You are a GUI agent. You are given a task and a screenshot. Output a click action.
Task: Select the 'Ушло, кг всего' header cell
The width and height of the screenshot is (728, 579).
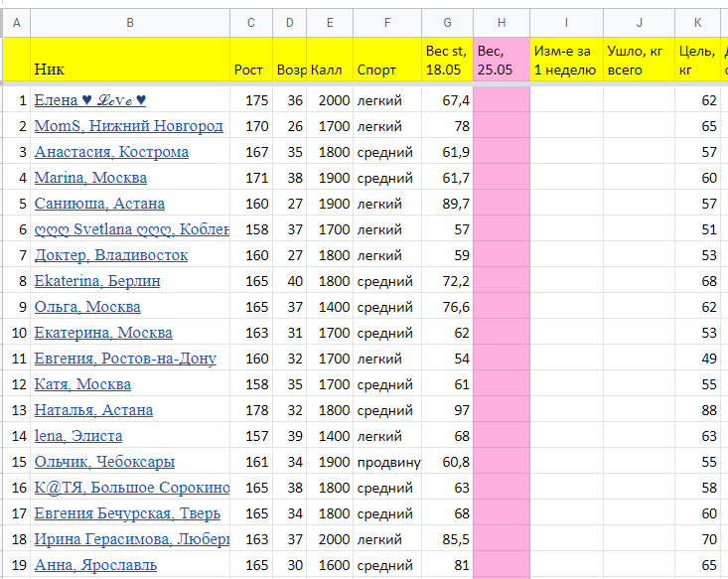[x=639, y=60]
